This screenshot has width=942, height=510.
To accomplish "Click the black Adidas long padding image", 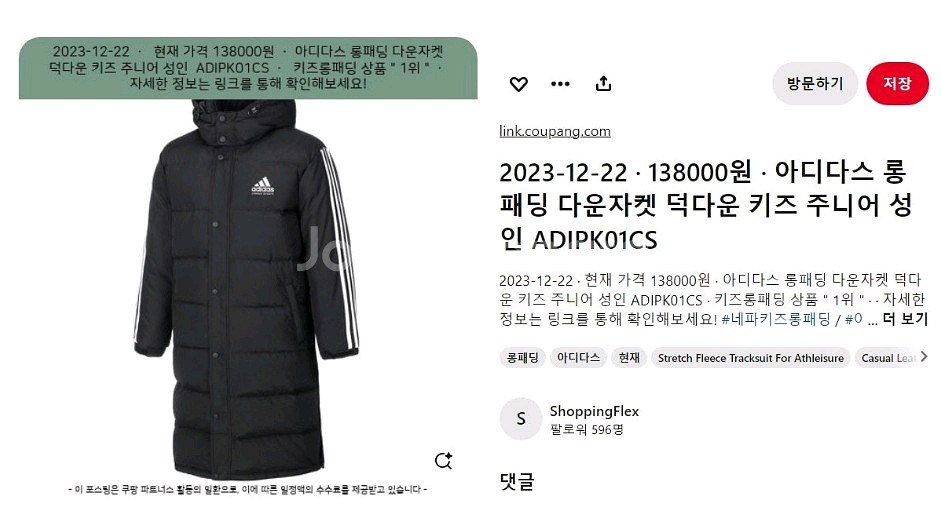I will click(247, 288).
